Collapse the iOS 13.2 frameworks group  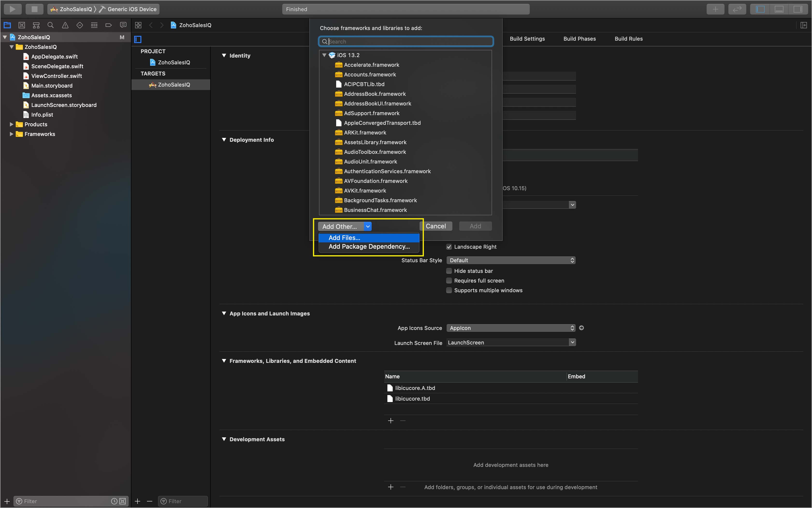(324, 55)
